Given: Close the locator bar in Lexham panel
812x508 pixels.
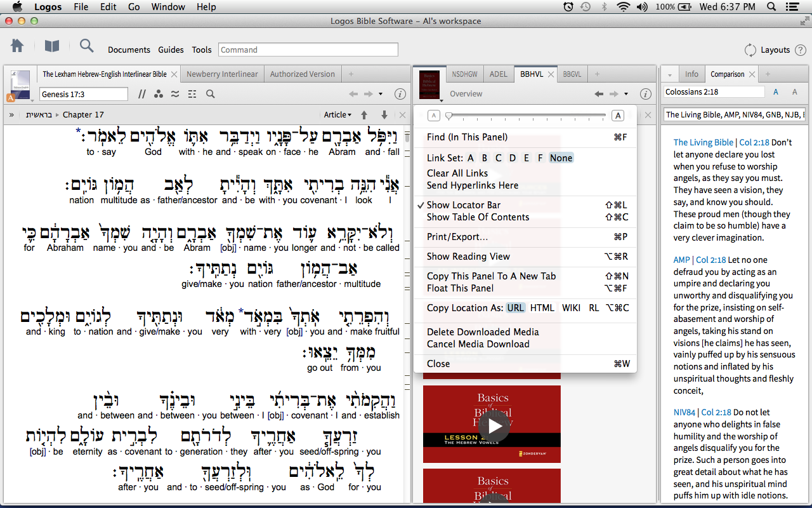Looking at the screenshot, I should [402, 115].
